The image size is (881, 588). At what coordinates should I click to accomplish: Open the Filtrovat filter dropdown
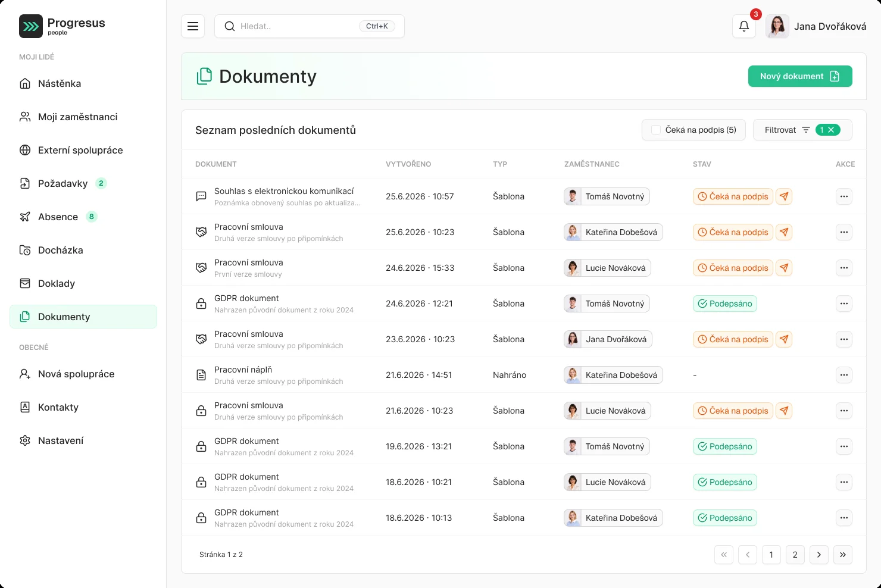click(802, 130)
